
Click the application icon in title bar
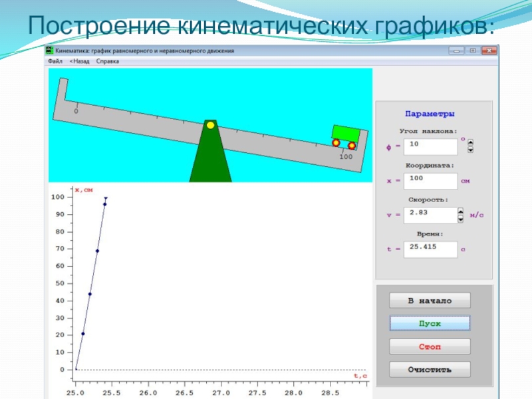(50, 51)
